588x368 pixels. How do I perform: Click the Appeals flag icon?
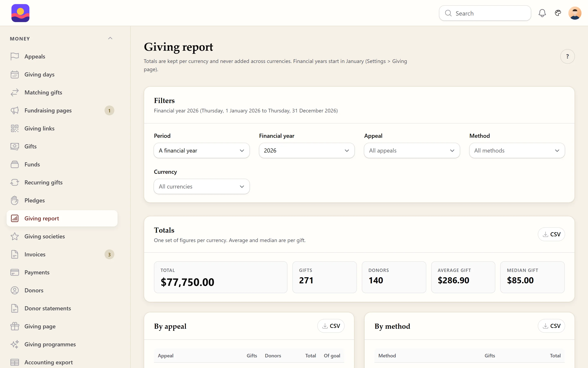click(14, 56)
